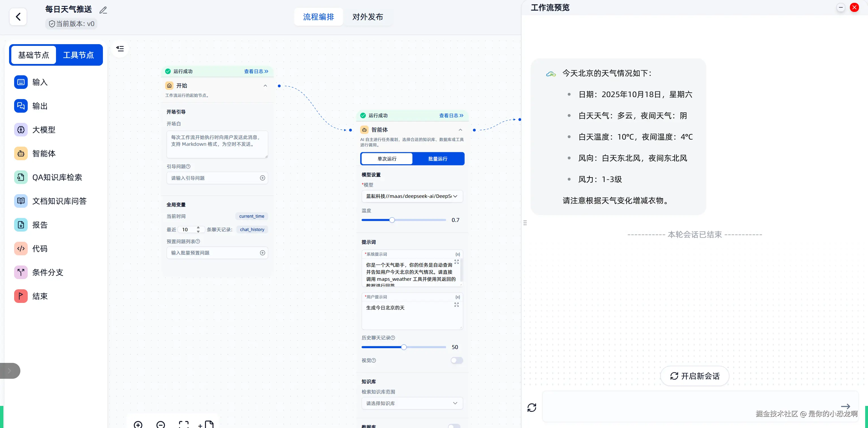Select 单次运行 single run mode
The width and height of the screenshot is (868, 428).
pos(387,159)
